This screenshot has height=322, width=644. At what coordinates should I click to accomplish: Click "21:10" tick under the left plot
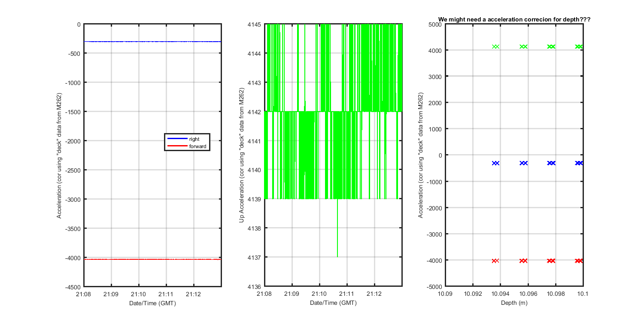(x=139, y=294)
